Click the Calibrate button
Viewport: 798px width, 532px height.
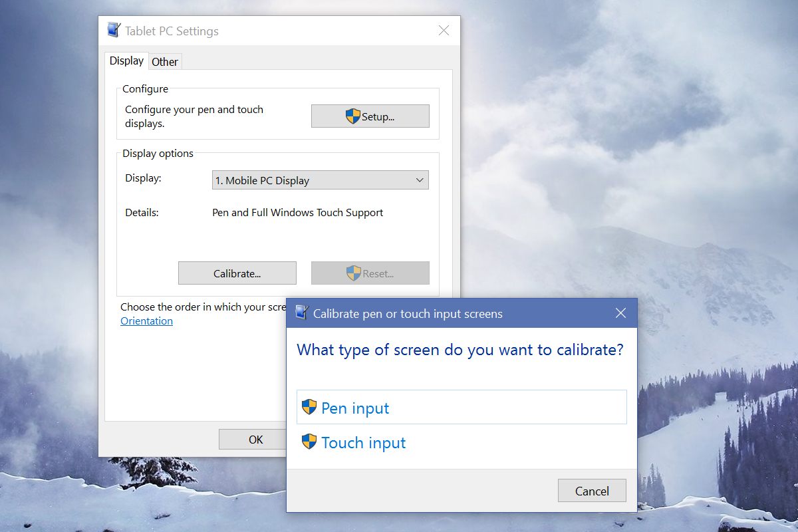click(x=237, y=273)
